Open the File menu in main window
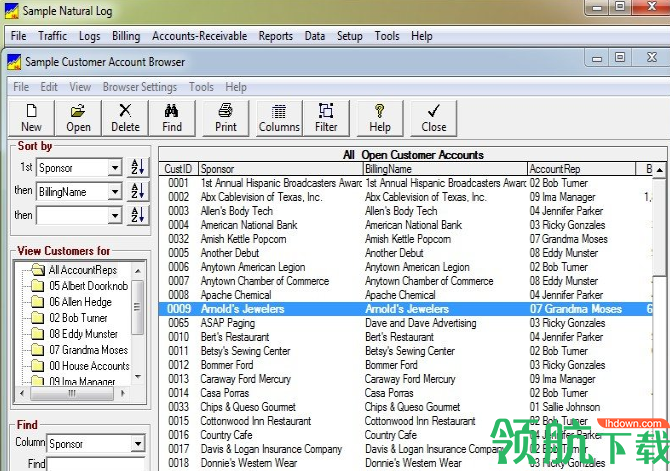The image size is (670, 471). pyautogui.click(x=18, y=36)
